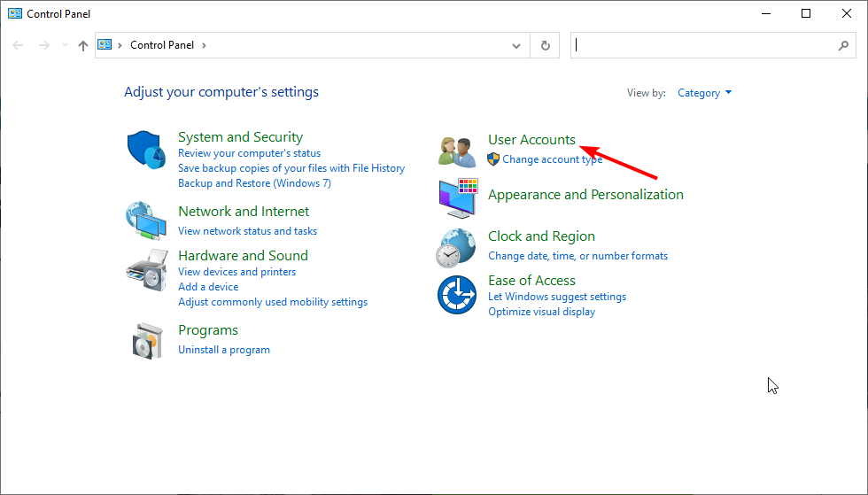
Task: Select the Control Panel breadcrumb in address bar
Action: coord(162,45)
